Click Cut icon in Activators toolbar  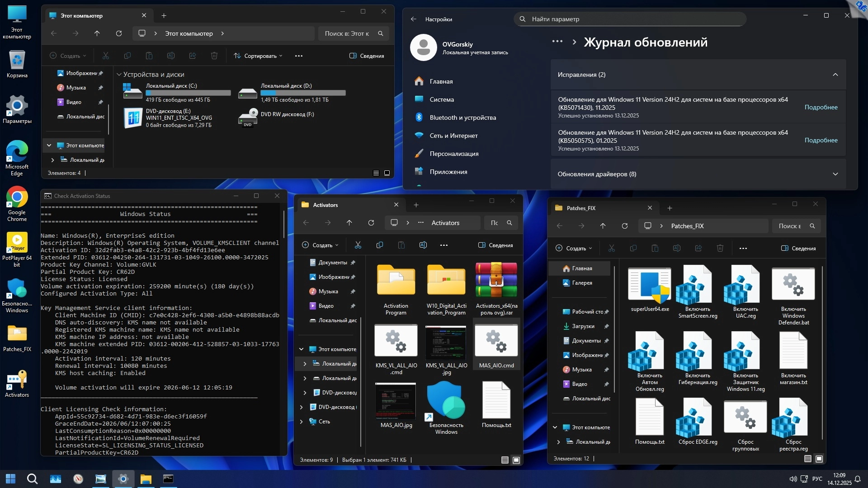358,245
